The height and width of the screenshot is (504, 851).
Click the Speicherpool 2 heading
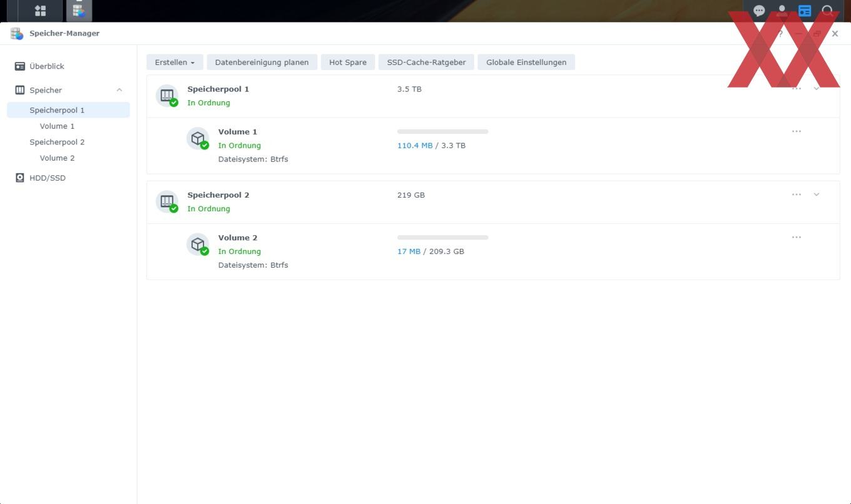tap(218, 194)
